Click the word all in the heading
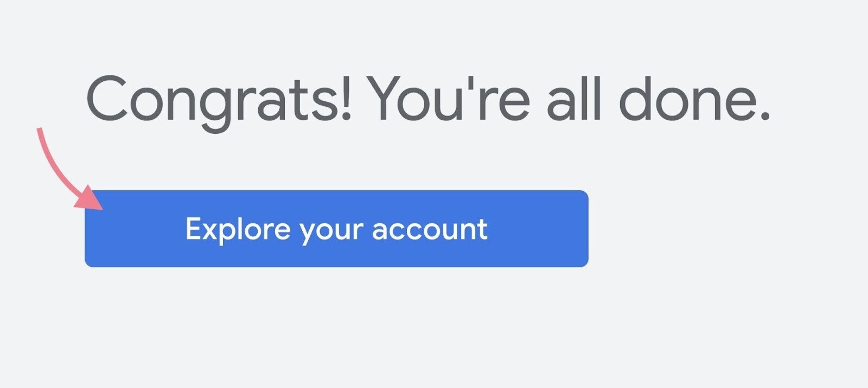This screenshot has height=388, width=868. click(574, 99)
